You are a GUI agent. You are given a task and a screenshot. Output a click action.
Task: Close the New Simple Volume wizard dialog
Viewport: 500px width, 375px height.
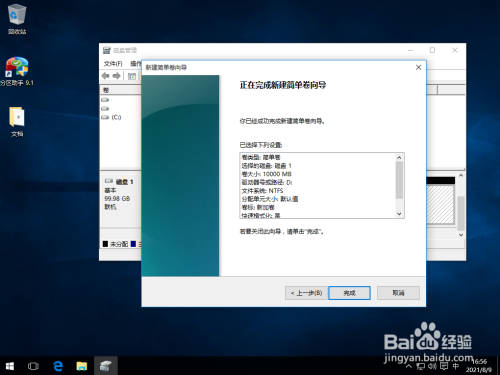point(418,67)
